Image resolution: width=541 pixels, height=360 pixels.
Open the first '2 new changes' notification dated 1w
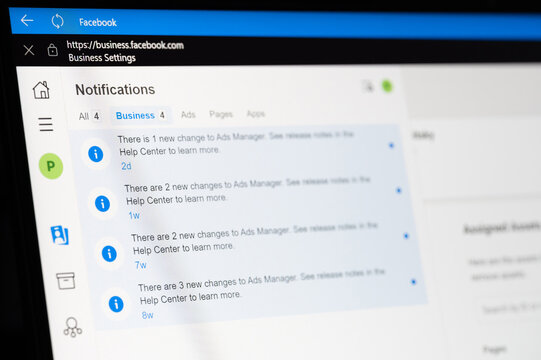[x=247, y=192]
